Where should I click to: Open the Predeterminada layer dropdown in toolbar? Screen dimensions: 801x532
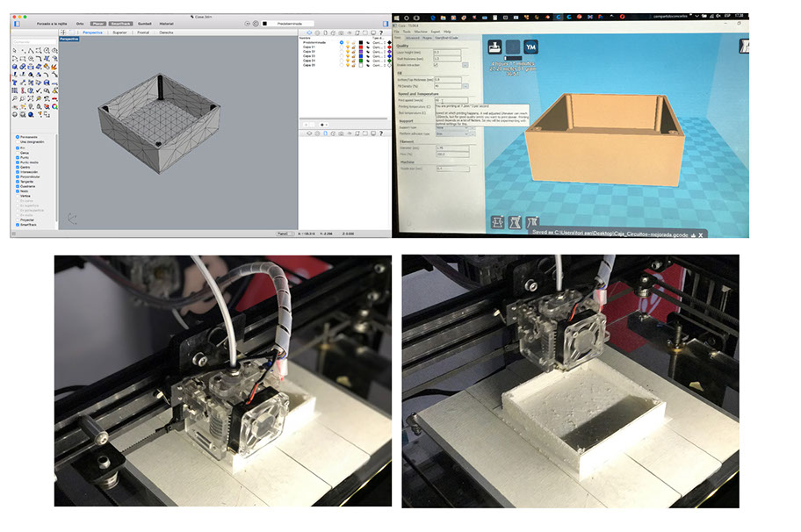(288, 24)
